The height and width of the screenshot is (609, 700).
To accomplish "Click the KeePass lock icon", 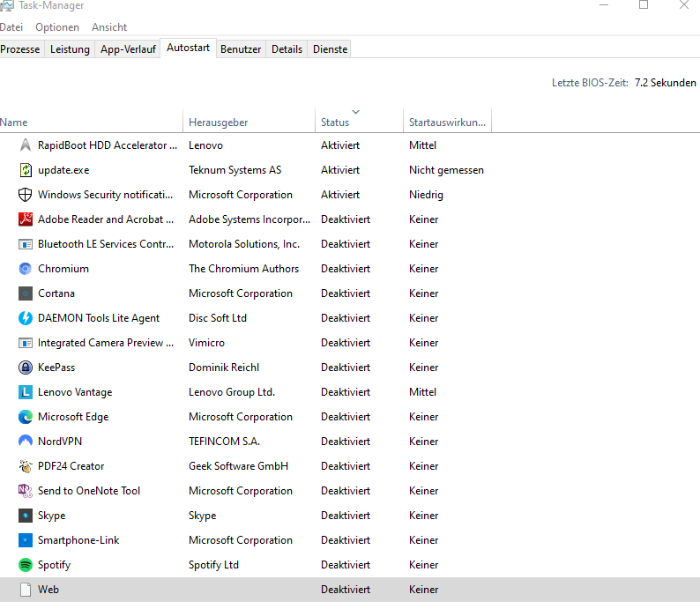I will click(26, 368).
